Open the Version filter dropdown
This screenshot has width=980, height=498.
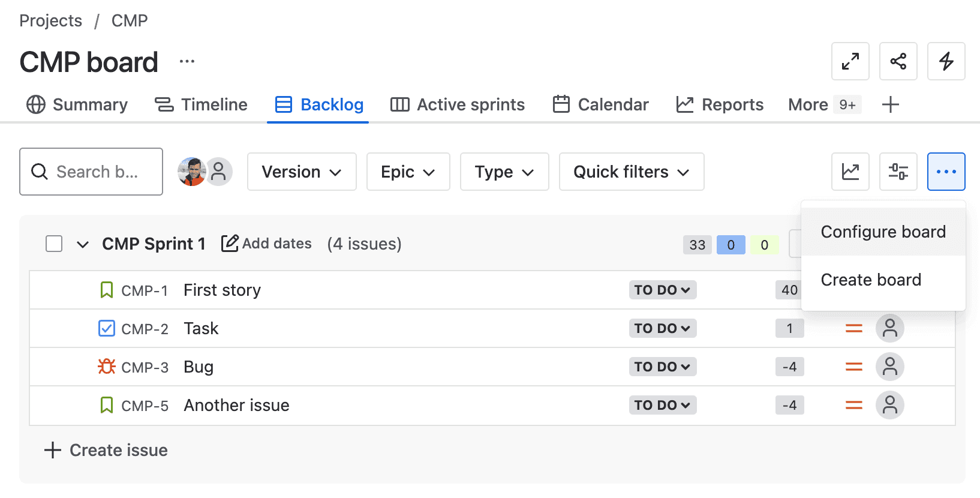click(302, 172)
